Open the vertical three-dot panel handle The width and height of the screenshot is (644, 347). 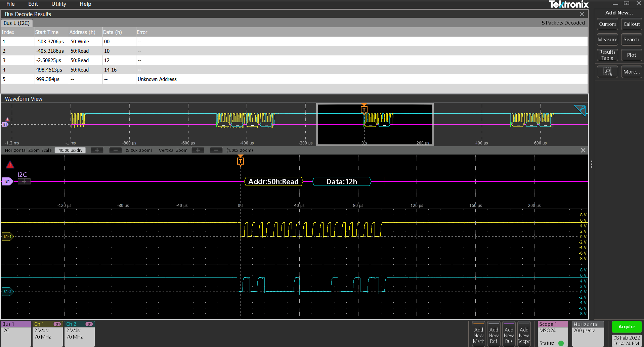tap(591, 164)
